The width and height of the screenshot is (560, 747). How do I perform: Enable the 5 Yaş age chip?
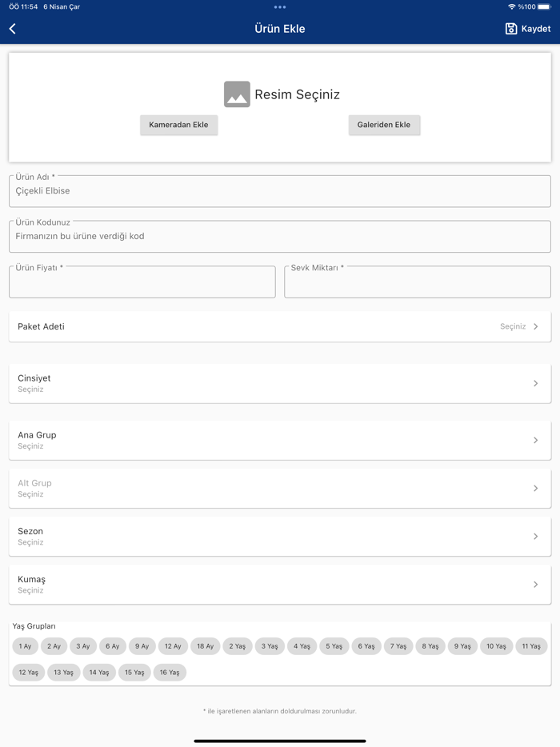point(334,646)
